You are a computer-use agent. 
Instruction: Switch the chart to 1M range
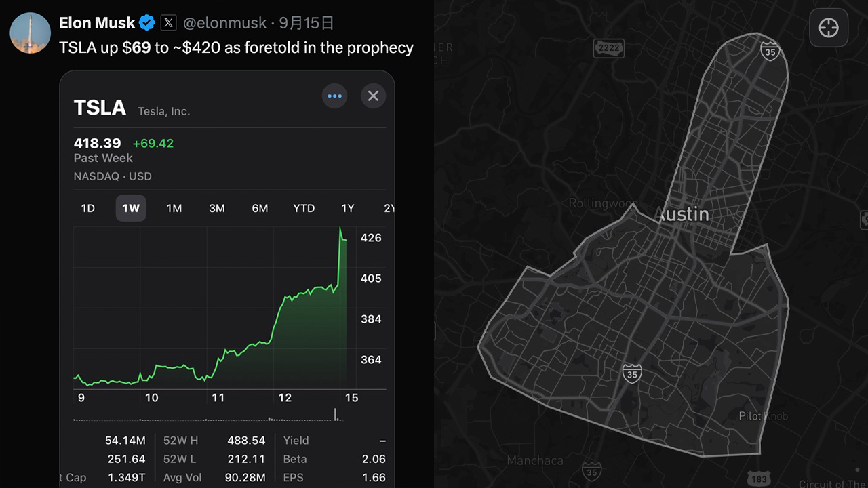point(174,208)
